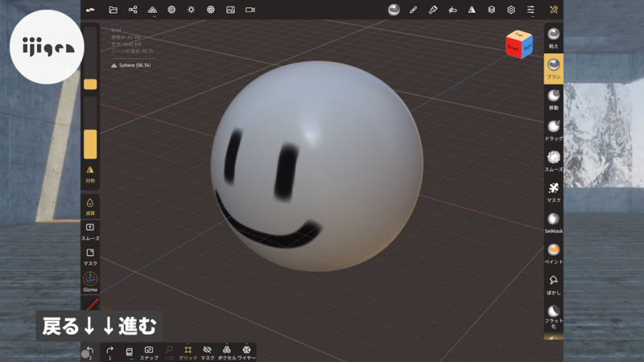Toggle マスク shortcut in left panel
This screenshot has width=644, height=362.
pyautogui.click(x=90, y=257)
